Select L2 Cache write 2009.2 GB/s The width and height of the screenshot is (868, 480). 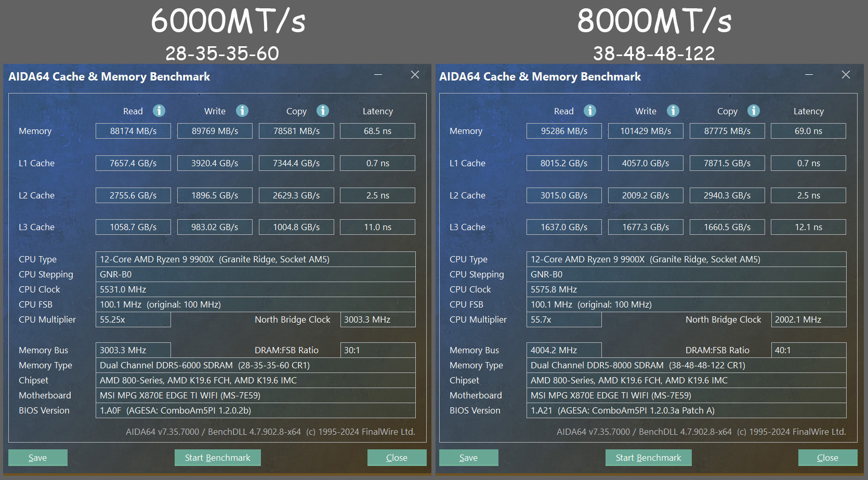click(x=646, y=195)
